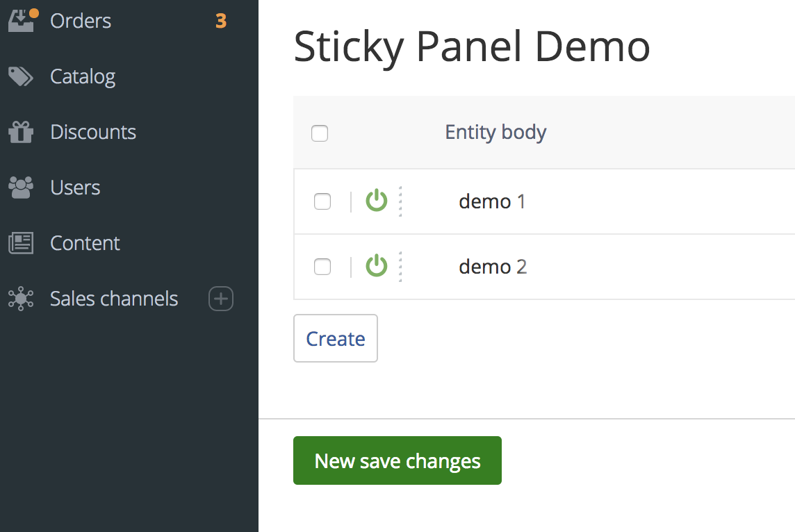The width and height of the screenshot is (795, 532).
Task: Open the Users section in sidebar
Action: coord(75,188)
